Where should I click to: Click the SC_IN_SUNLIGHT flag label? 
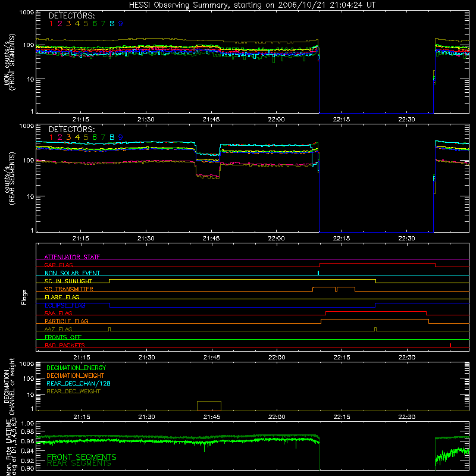[68, 281]
